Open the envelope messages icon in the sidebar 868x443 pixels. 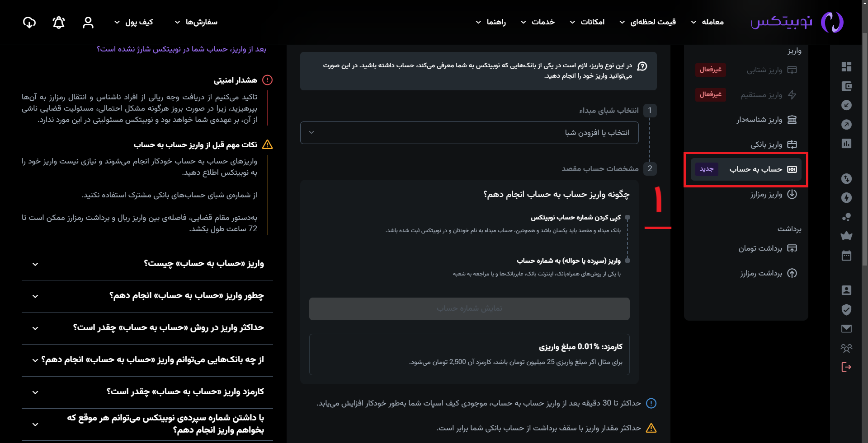tap(846, 329)
